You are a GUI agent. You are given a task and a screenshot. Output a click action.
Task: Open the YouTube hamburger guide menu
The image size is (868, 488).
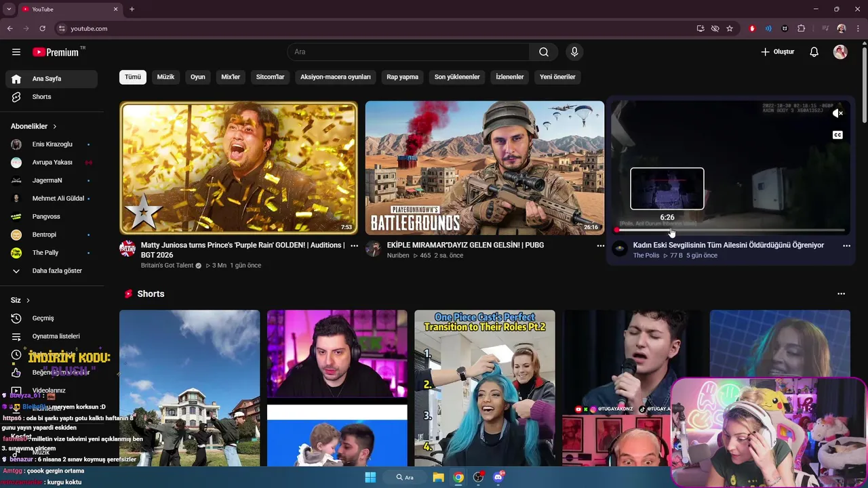click(16, 52)
